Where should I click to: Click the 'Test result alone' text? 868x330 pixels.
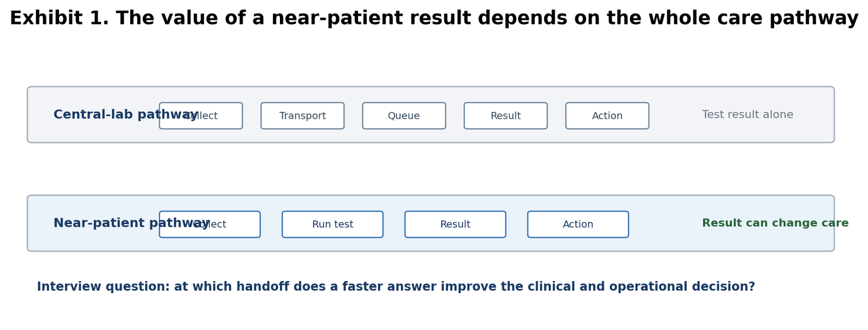pos(748,115)
